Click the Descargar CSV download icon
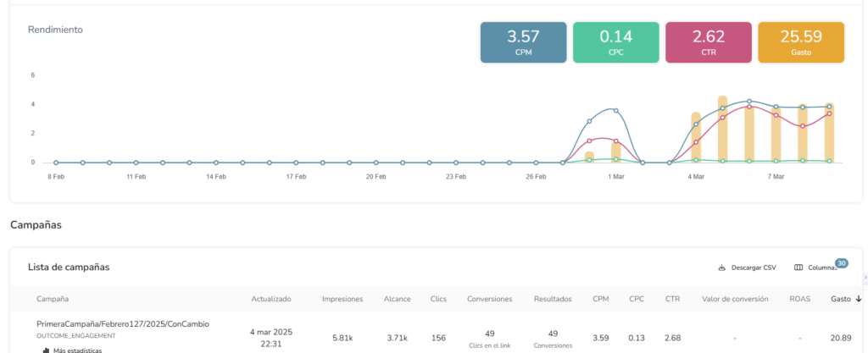Viewport: 868px width, 353px height. [x=722, y=268]
